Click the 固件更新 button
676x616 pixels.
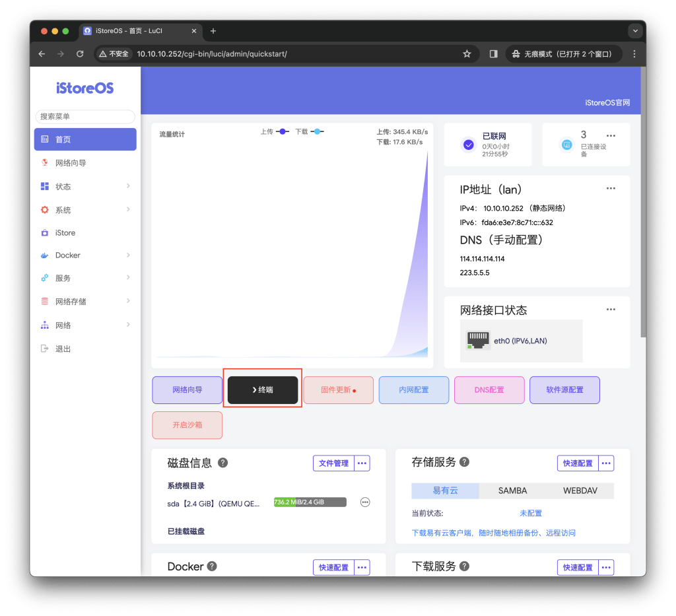coord(339,390)
